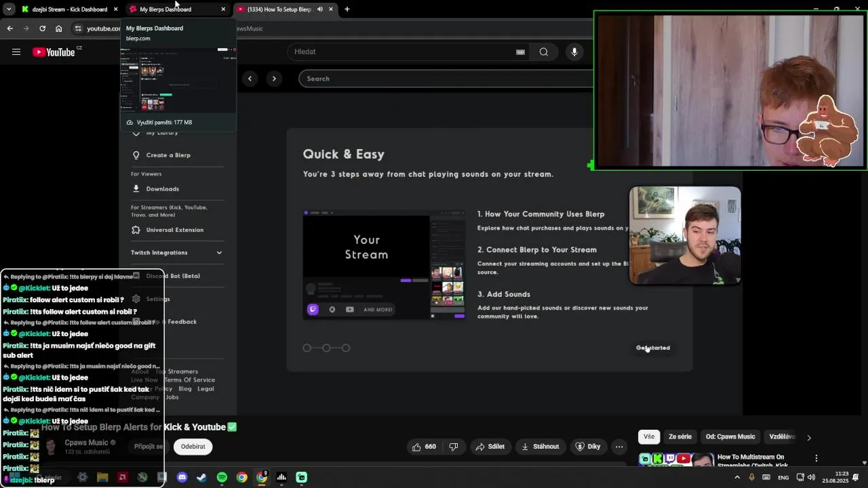
Task: Start voice search with the microphone icon
Action: [x=574, y=52]
